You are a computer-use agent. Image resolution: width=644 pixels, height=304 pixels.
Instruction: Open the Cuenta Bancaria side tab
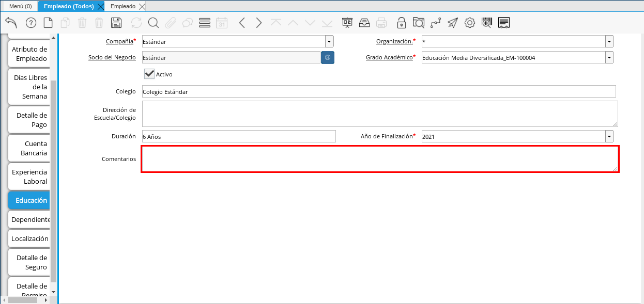tap(29, 148)
